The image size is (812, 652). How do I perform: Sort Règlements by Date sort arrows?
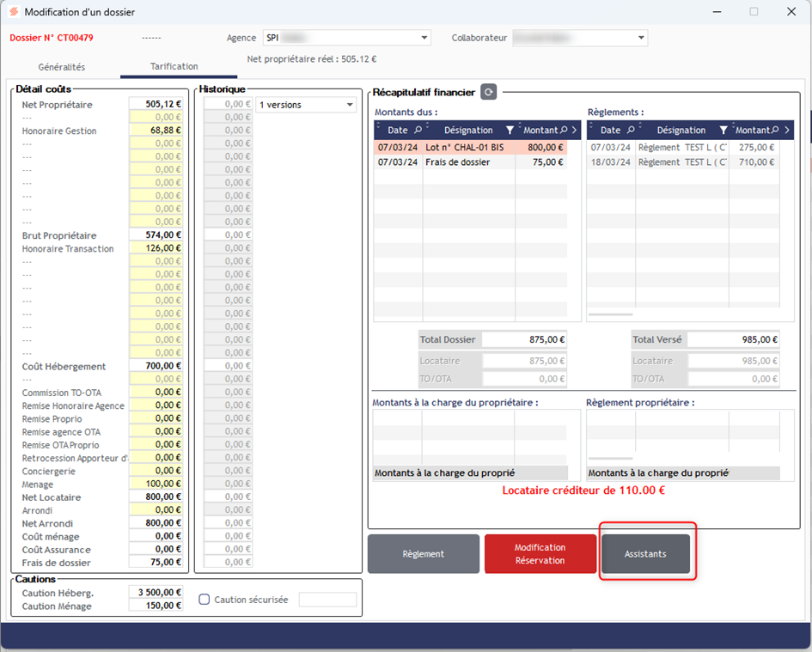[x=591, y=125]
